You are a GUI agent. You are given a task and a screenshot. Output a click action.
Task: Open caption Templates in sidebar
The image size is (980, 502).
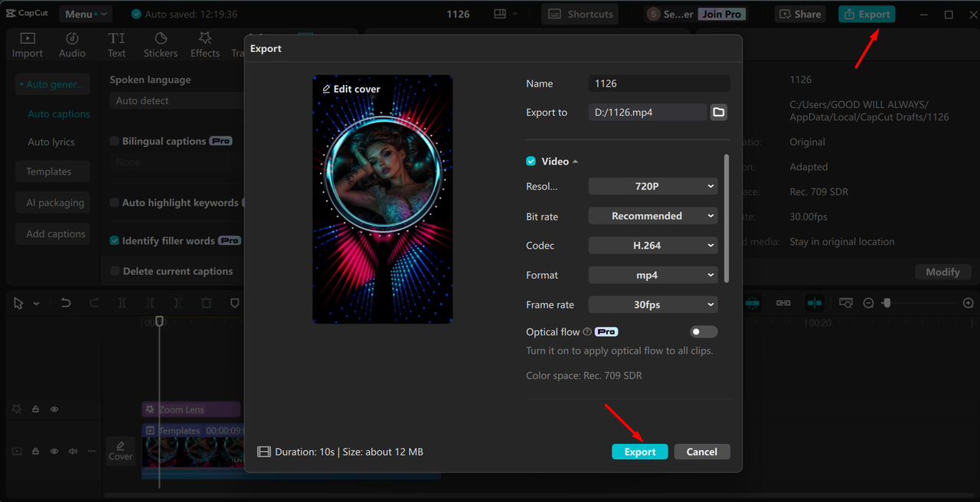53,171
